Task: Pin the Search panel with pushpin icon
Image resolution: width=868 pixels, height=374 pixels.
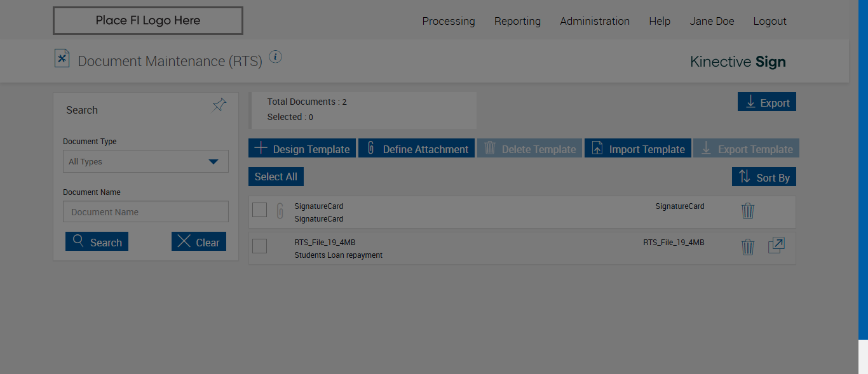Action: 219,105
